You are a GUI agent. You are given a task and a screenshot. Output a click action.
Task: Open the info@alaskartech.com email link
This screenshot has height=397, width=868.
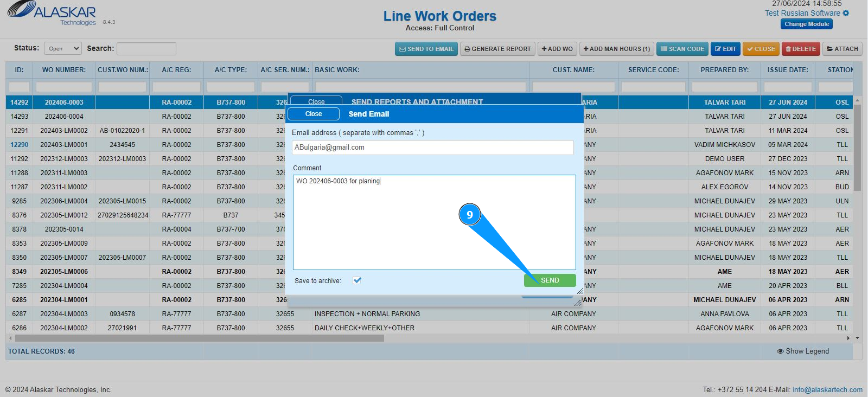(827, 389)
